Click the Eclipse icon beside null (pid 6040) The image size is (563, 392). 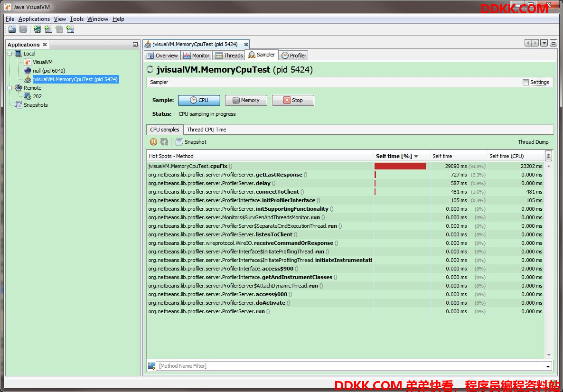[28, 71]
